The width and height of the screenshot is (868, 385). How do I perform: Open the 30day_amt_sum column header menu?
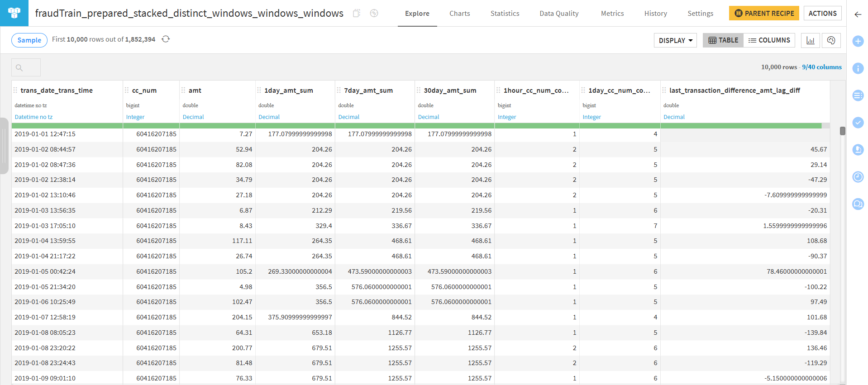[450, 90]
